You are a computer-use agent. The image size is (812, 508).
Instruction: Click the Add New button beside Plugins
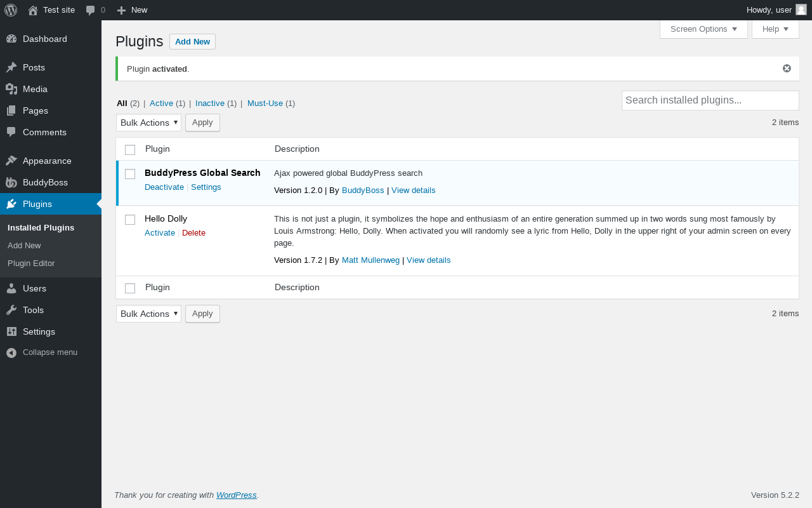pyautogui.click(x=192, y=42)
